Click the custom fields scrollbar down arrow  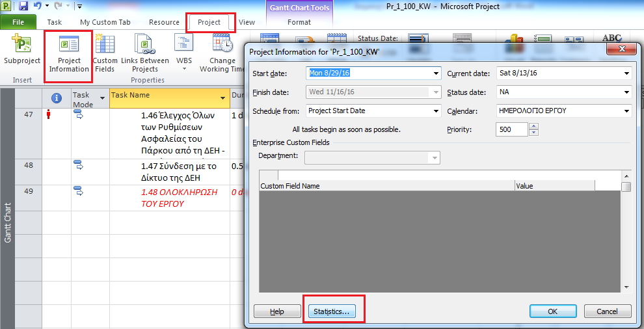tap(626, 287)
